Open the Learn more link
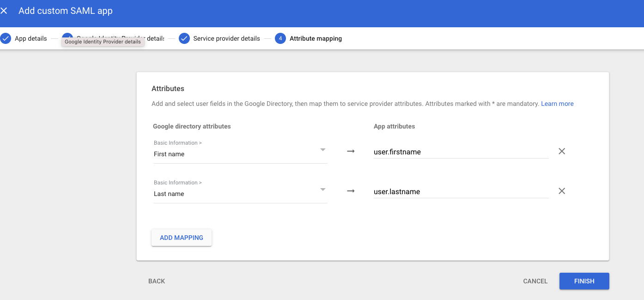This screenshot has width=644, height=300. [557, 104]
